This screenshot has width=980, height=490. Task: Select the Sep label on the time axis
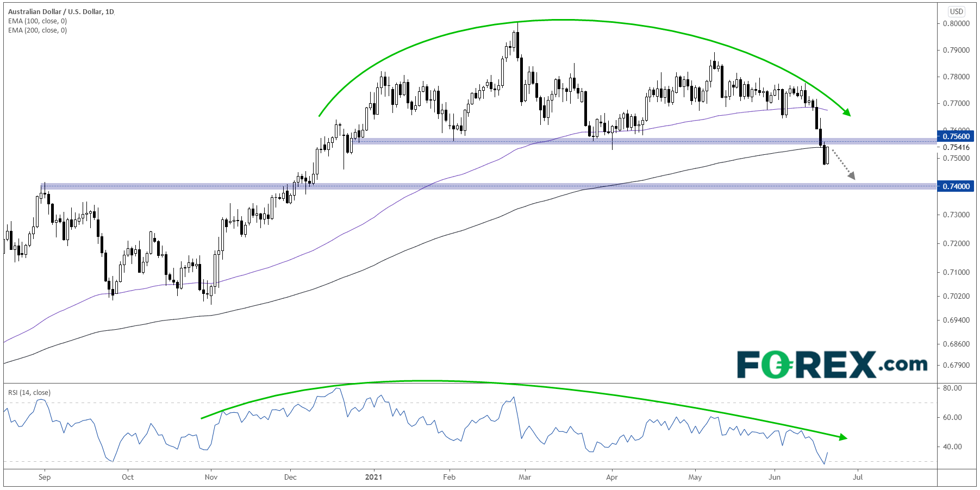(x=45, y=477)
